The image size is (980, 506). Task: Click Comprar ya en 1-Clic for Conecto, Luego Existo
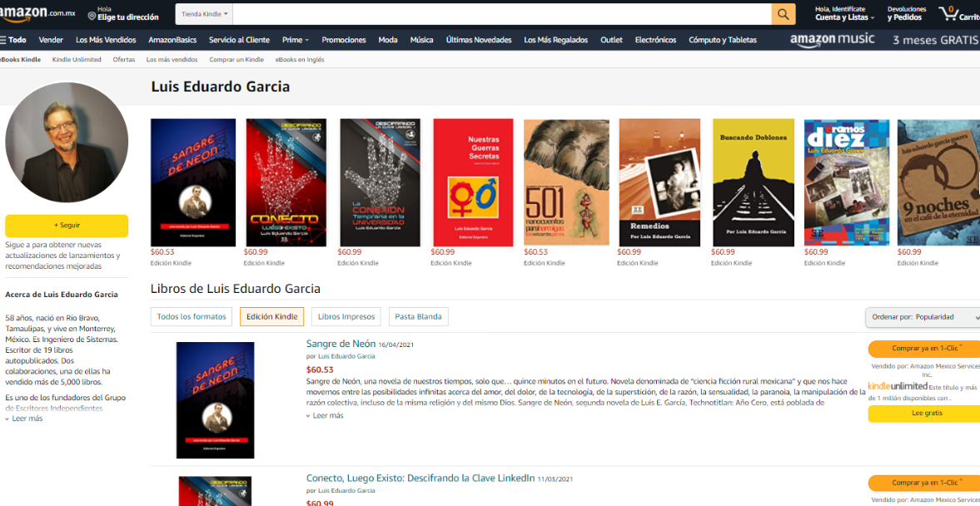[x=925, y=483]
